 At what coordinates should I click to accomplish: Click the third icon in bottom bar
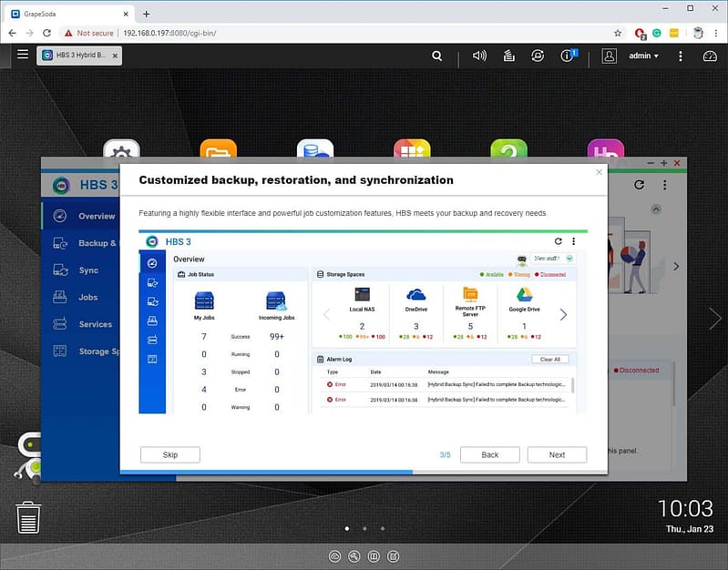(x=374, y=556)
